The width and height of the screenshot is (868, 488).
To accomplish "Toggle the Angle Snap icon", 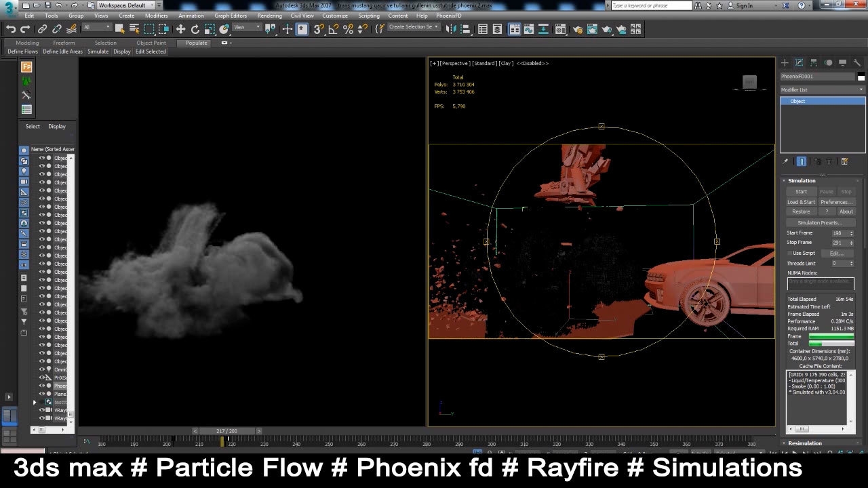I will [x=334, y=29].
